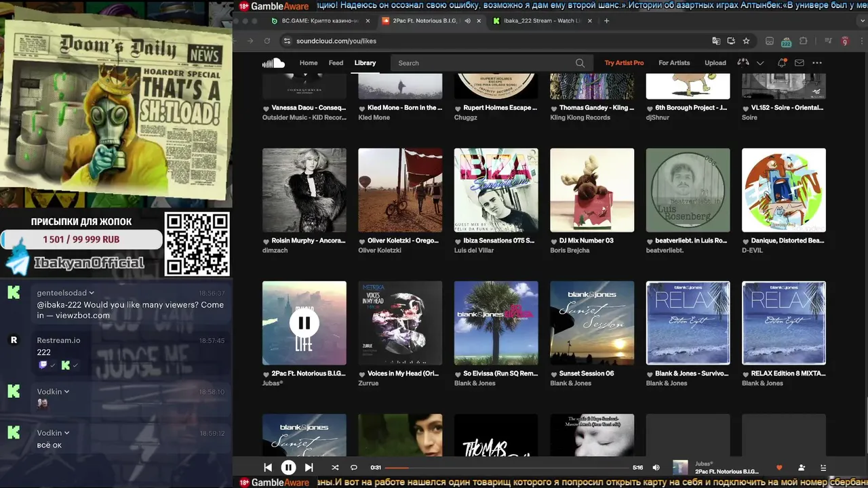Open the notifications bell in SoundCloud header
This screenshot has width=868, height=488.
tap(782, 62)
